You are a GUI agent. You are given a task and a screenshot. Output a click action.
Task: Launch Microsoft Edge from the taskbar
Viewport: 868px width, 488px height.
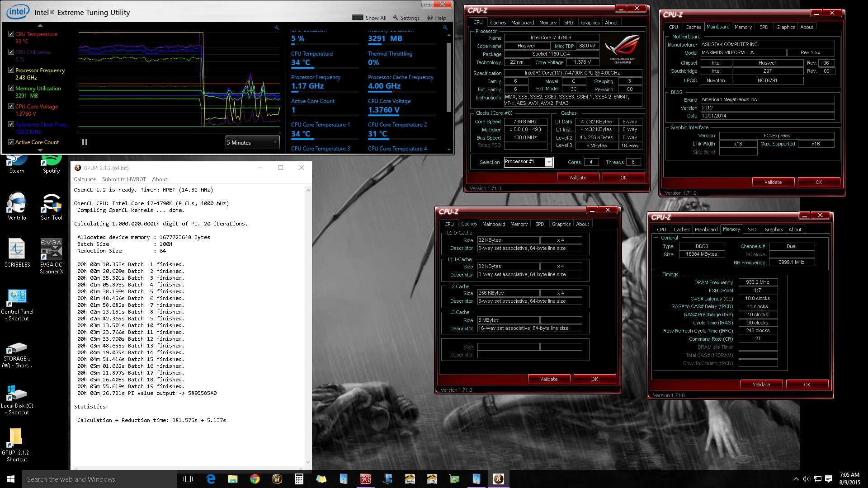coord(211,479)
